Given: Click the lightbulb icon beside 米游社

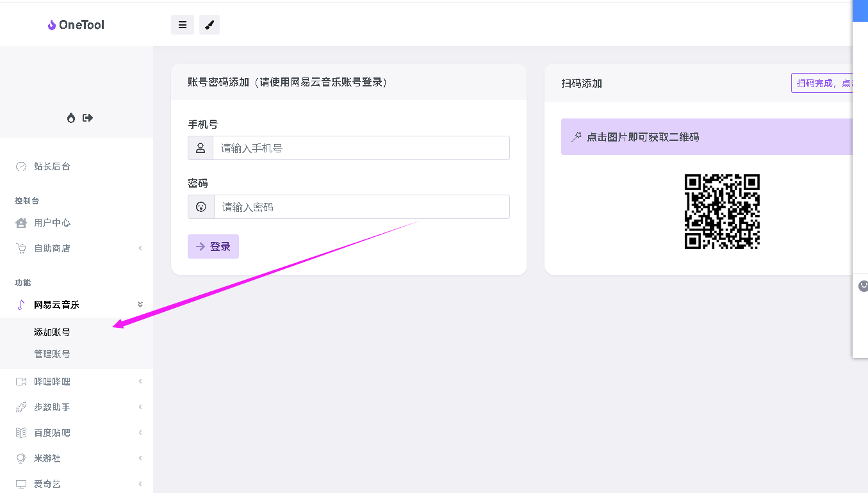Looking at the screenshot, I should (x=21, y=458).
